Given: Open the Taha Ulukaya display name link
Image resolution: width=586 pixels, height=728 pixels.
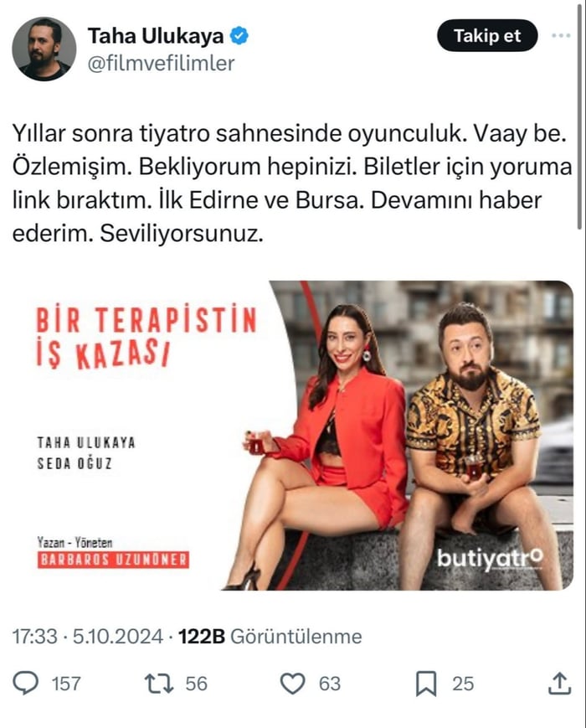Looking at the screenshot, I should [156, 36].
